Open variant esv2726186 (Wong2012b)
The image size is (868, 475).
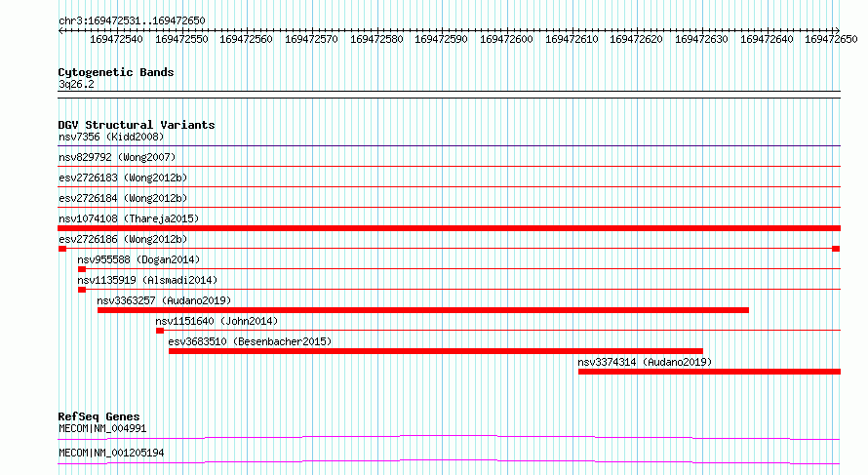123,239
